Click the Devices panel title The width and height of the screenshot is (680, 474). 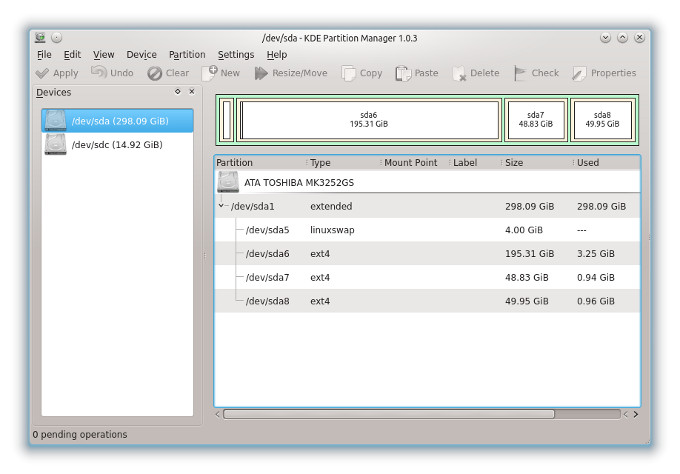(x=53, y=92)
